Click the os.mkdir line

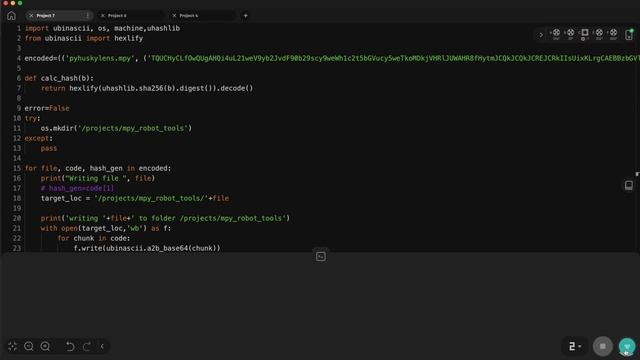(x=116, y=128)
